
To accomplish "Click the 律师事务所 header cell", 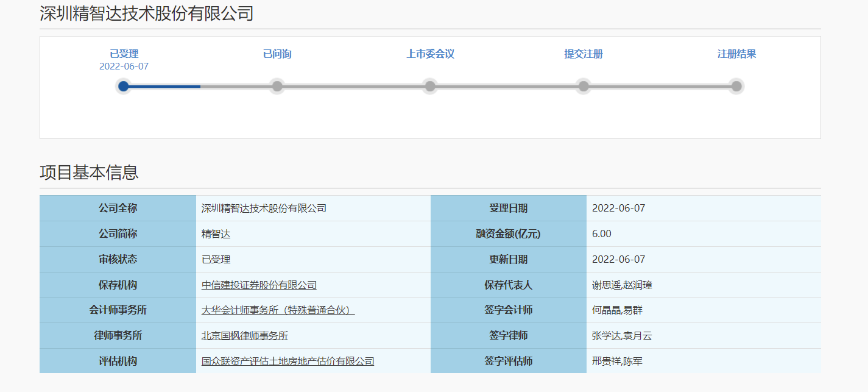I will [118, 335].
